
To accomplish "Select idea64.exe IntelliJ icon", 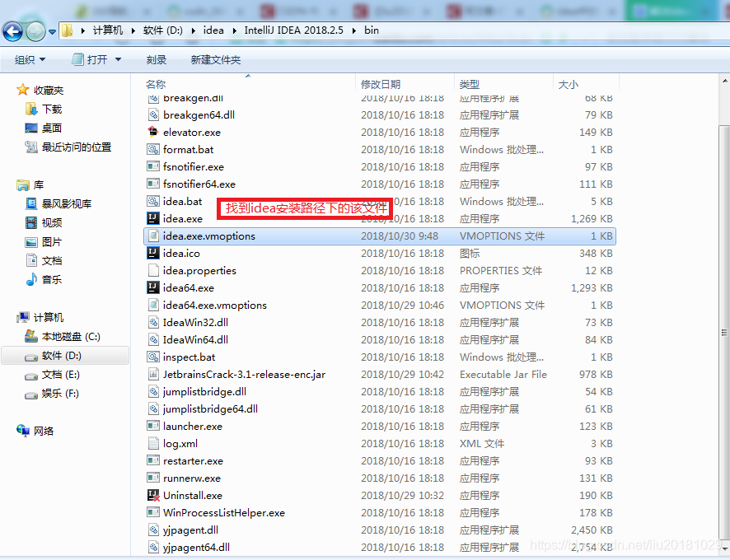I will (x=153, y=287).
